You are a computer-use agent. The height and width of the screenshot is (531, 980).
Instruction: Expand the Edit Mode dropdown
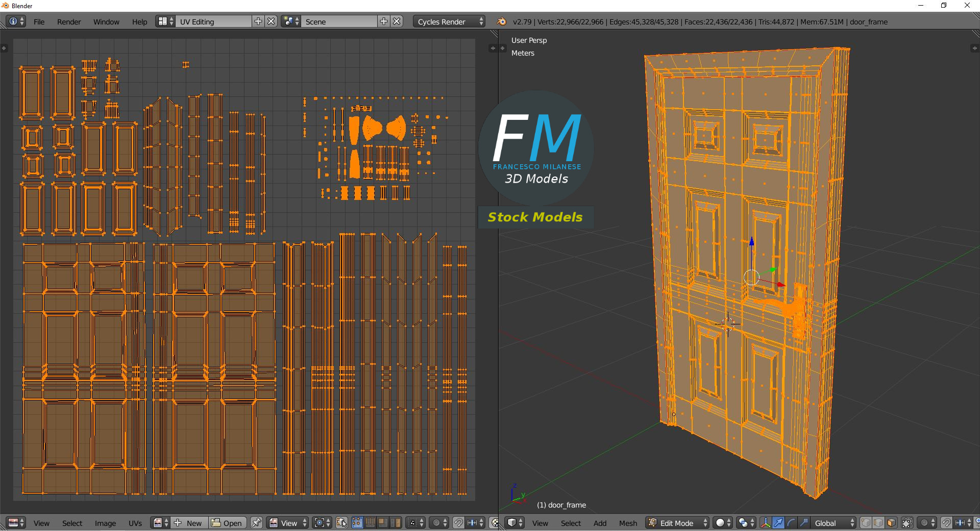pos(678,523)
